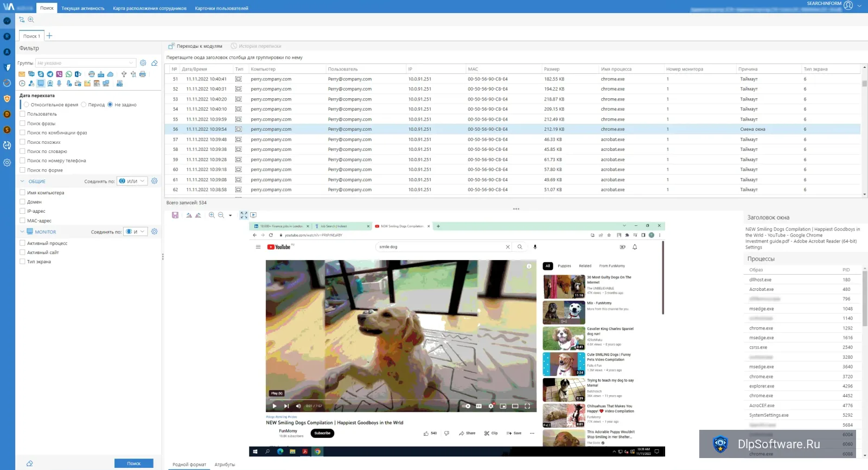Open Карточки пользователей tab
This screenshot has height=470, width=868.
[x=221, y=8]
